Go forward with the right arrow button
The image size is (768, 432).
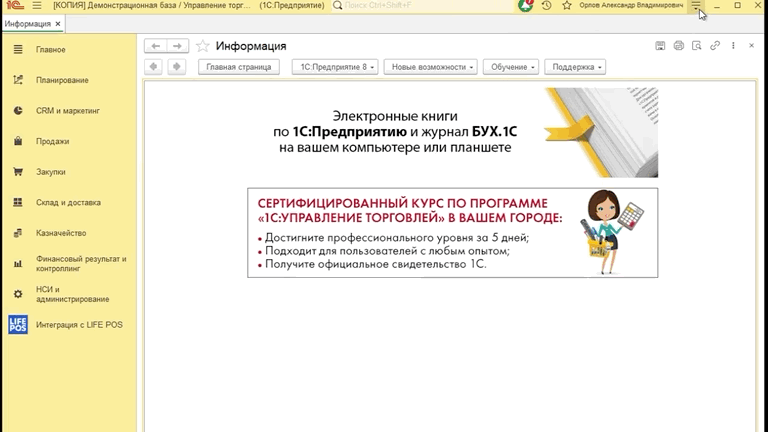click(x=177, y=46)
